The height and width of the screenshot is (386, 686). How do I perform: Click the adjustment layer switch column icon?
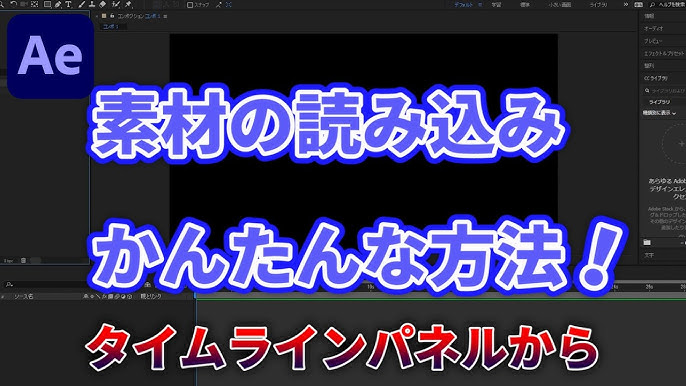coord(123,296)
